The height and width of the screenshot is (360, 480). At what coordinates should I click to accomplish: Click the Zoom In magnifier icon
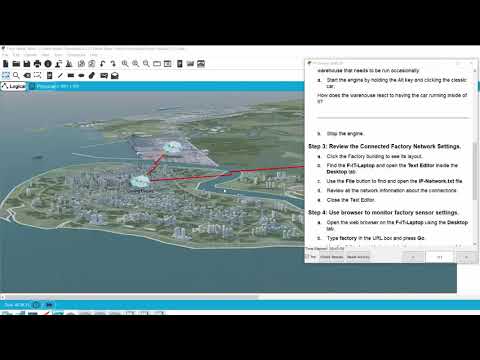pos(125,64)
